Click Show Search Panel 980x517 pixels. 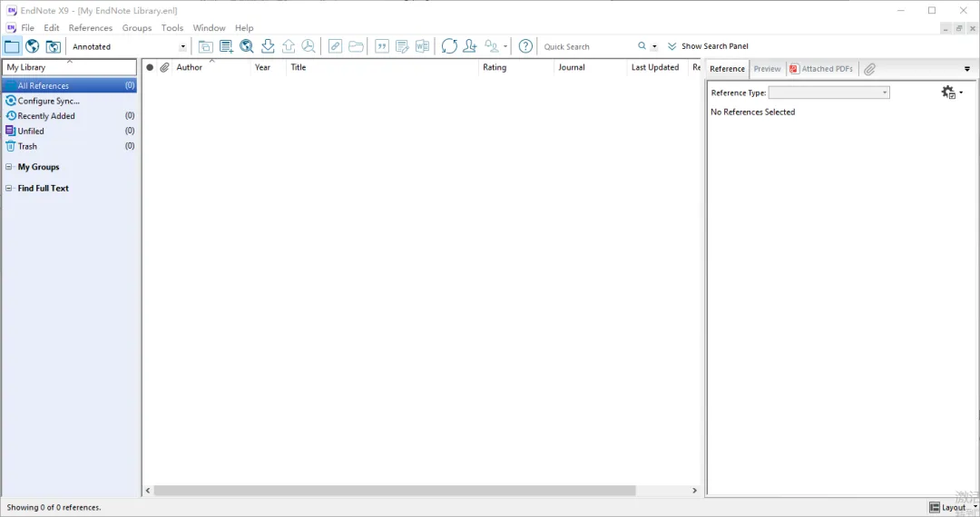708,46
